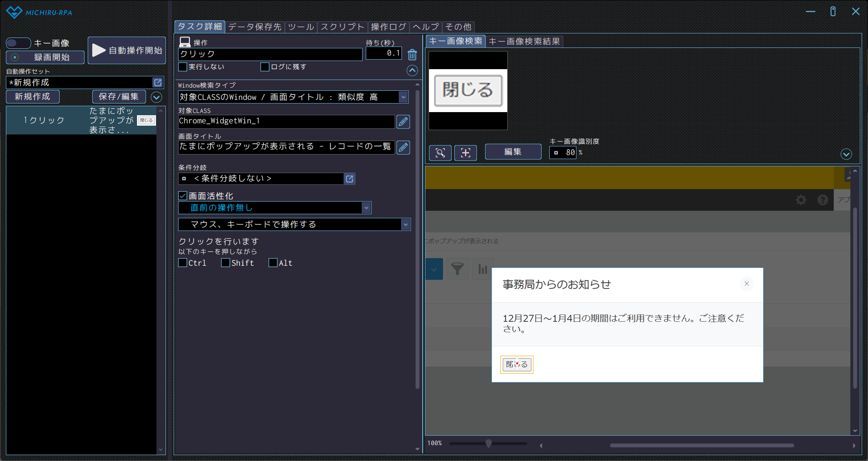Toggle the キー画像 switch

click(x=18, y=43)
